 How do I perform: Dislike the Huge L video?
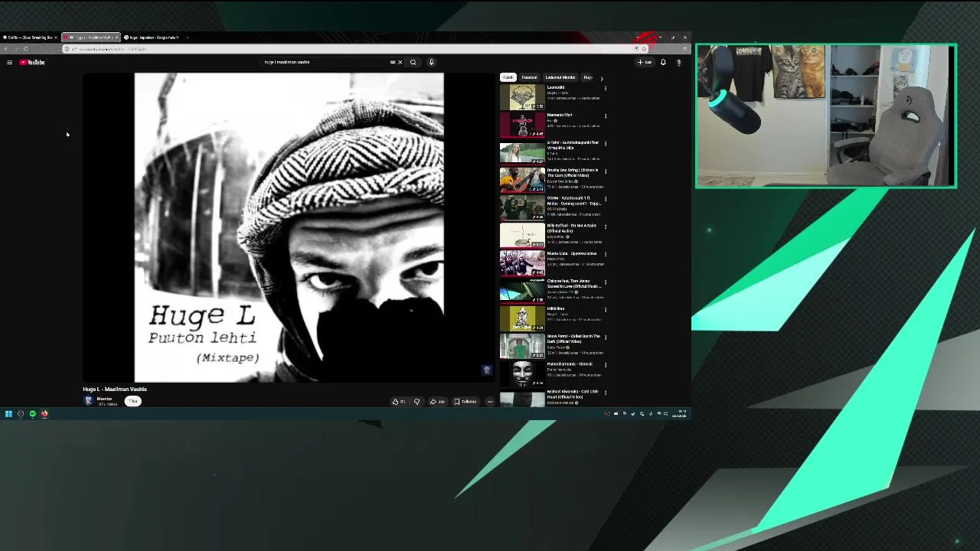(416, 401)
